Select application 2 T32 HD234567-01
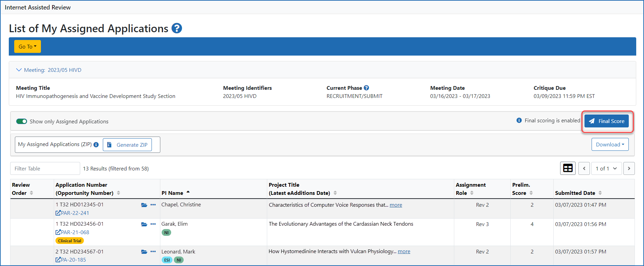 [79, 252]
